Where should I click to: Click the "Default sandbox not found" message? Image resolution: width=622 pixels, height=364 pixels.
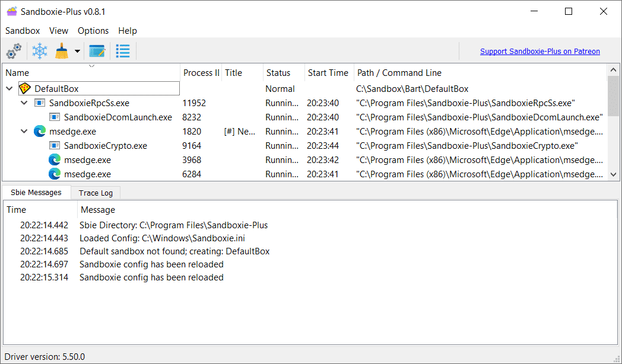click(x=174, y=251)
